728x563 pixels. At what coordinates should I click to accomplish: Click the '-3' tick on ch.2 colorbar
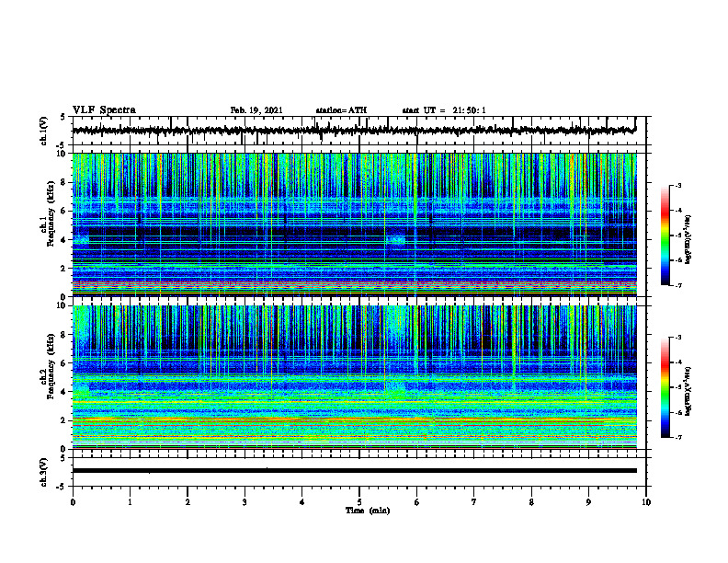677,338
